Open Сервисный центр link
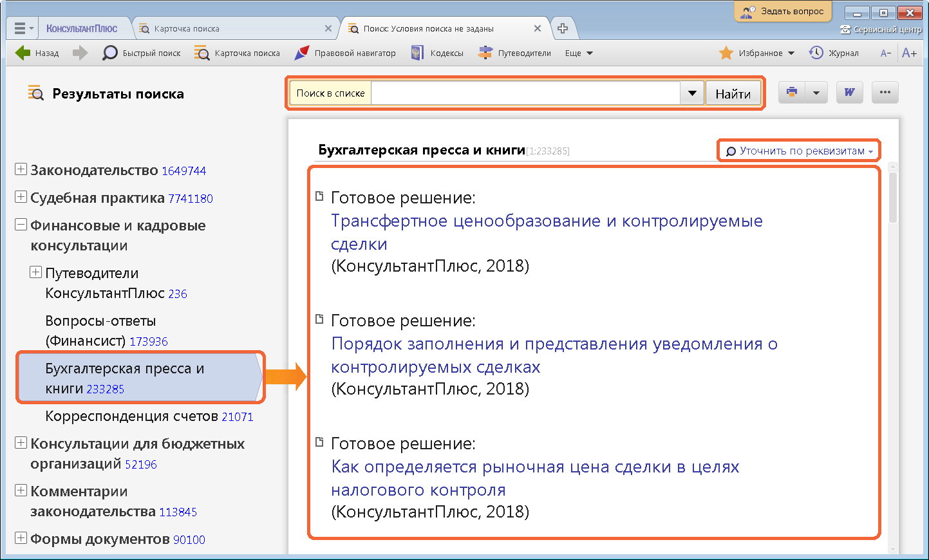929x560 pixels. click(x=881, y=30)
